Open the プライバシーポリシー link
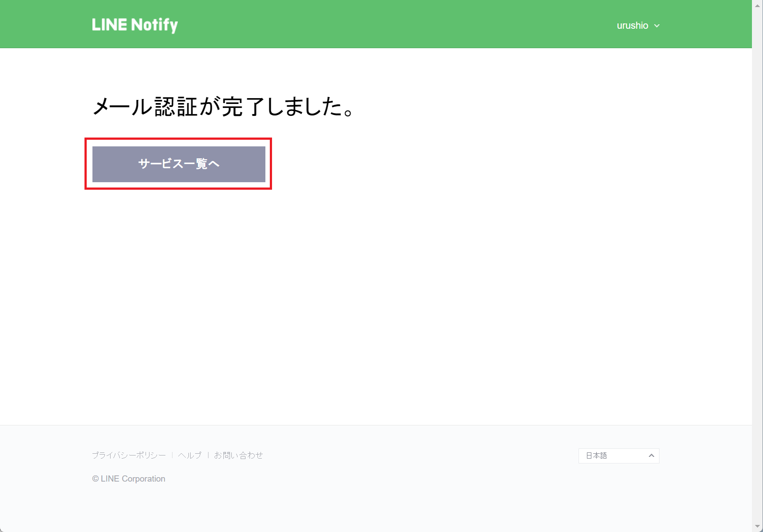 coord(129,455)
